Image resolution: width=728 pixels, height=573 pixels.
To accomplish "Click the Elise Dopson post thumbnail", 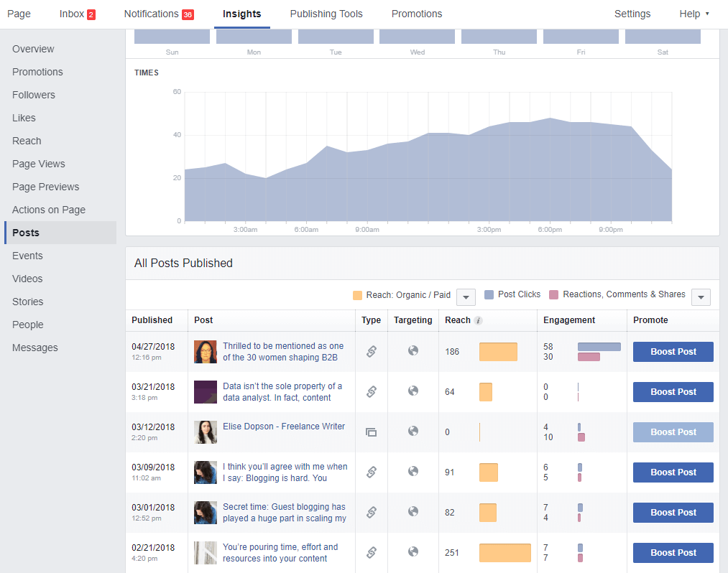I will 206,432.
